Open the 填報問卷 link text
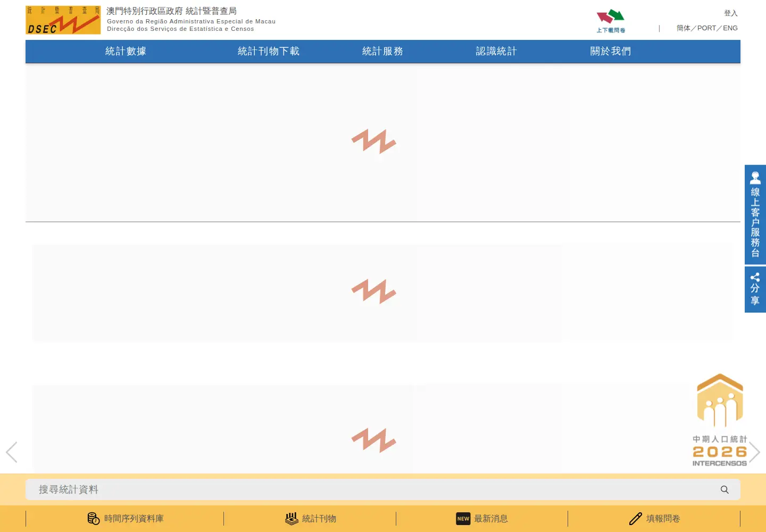The image size is (766, 532). (663, 519)
